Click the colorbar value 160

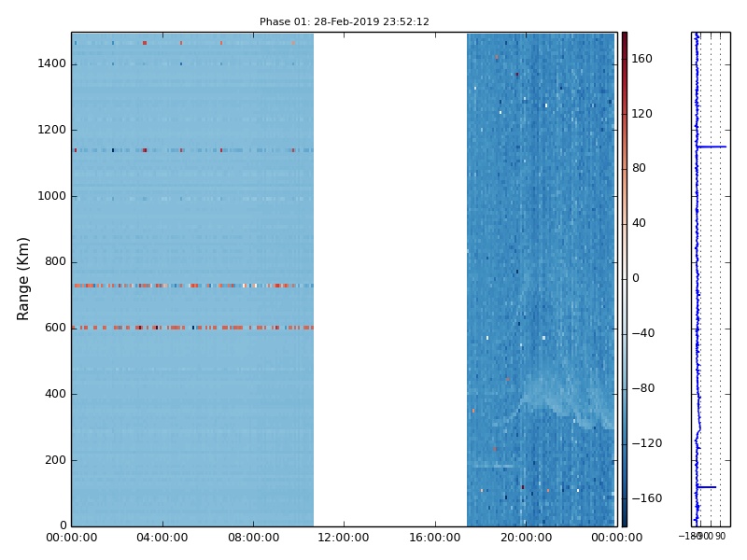coord(641,59)
